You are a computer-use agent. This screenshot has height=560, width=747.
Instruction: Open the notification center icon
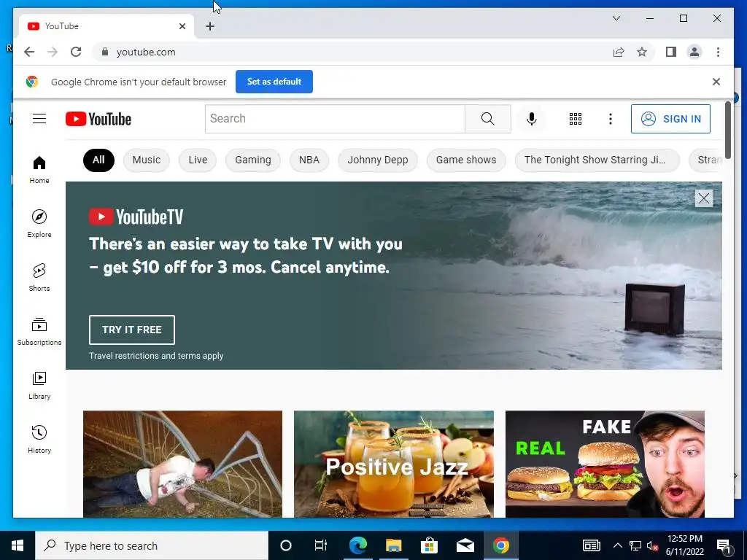[x=724, y=545]
